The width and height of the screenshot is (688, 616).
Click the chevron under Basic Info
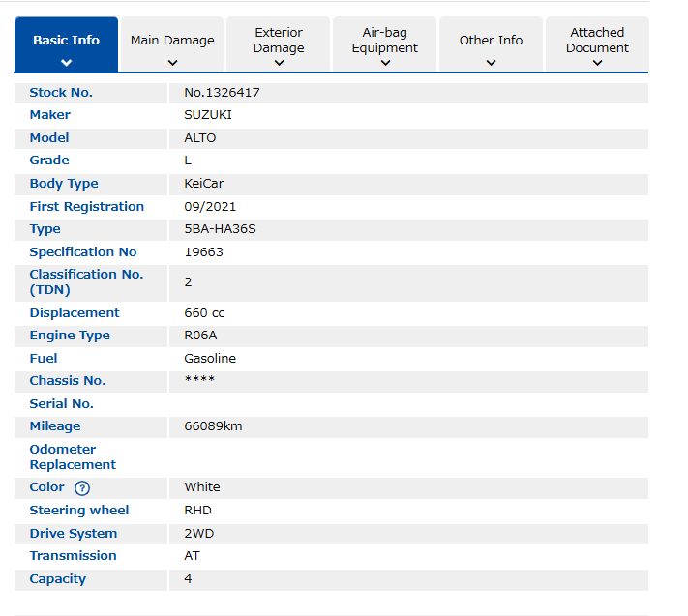pyautogui.click(x=66, y=63)
